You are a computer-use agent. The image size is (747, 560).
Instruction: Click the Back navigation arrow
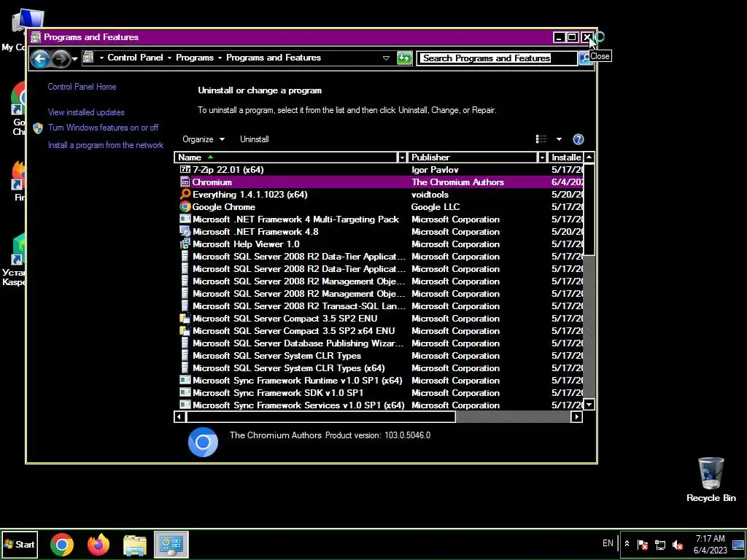[40, 59]
